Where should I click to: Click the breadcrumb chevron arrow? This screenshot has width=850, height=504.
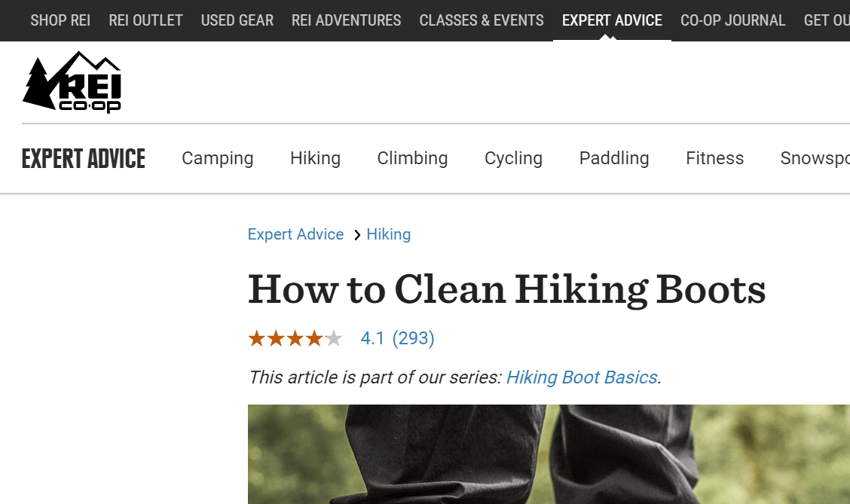click(356, 235)
